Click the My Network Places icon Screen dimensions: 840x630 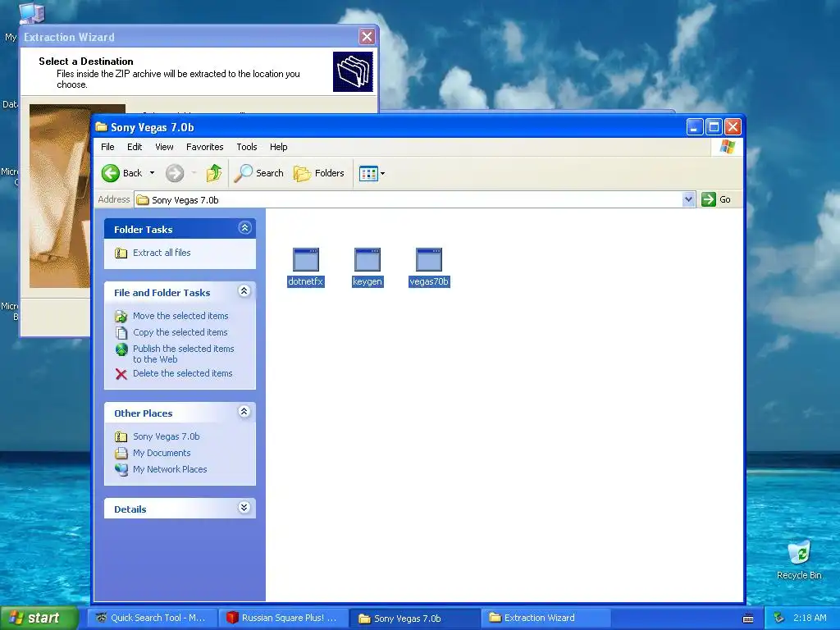pos(121,469)
